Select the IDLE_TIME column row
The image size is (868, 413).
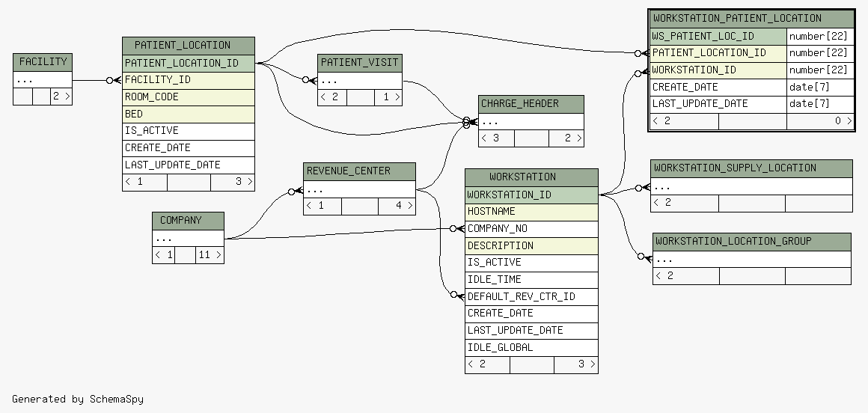click(531, 280)
